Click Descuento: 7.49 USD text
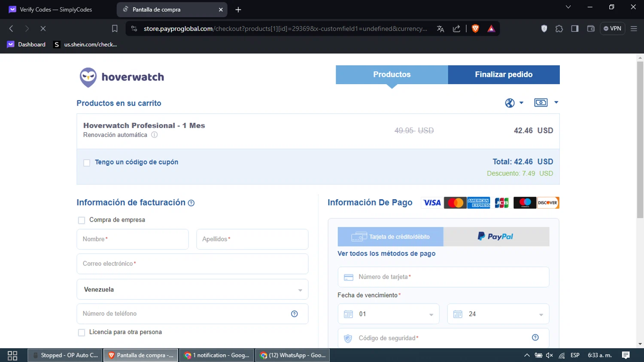Screen dimensions: 644x362 [x=520, y=173]
